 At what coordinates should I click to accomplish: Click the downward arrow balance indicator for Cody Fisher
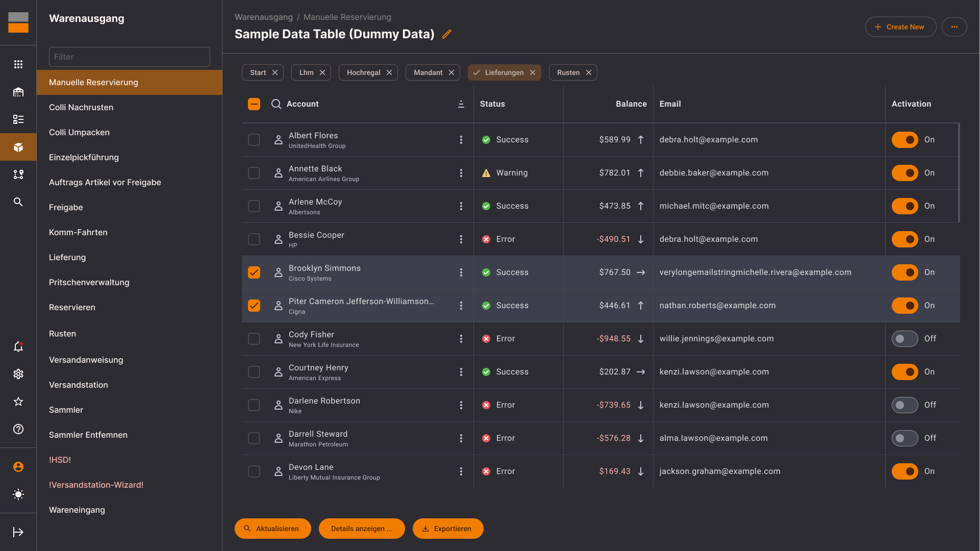coord(641,338)
